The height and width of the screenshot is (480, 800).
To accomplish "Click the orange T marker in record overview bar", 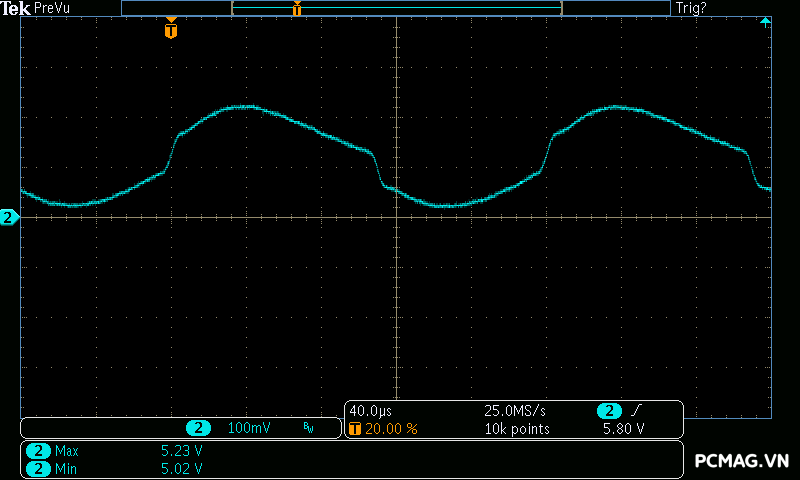I will click(x=297, y=9).
